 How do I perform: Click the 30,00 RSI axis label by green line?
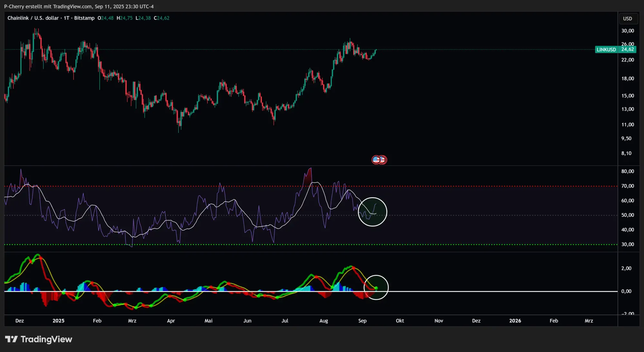click(628, 244)
